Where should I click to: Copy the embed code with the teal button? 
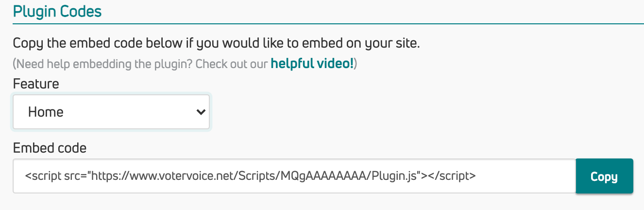coord(604,176)
